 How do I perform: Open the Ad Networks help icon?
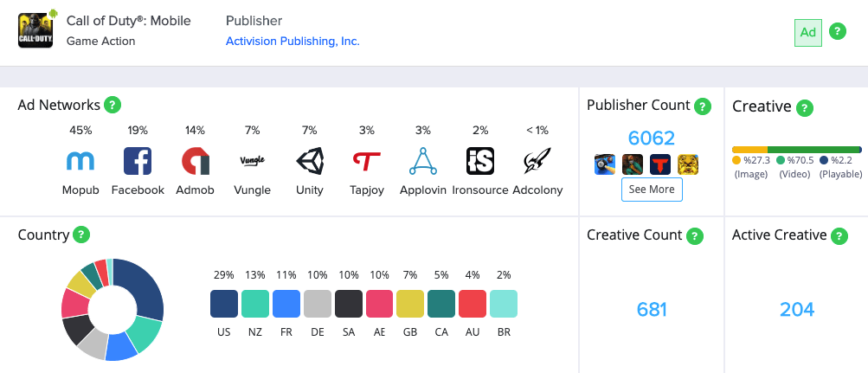[x=113, y=105]
